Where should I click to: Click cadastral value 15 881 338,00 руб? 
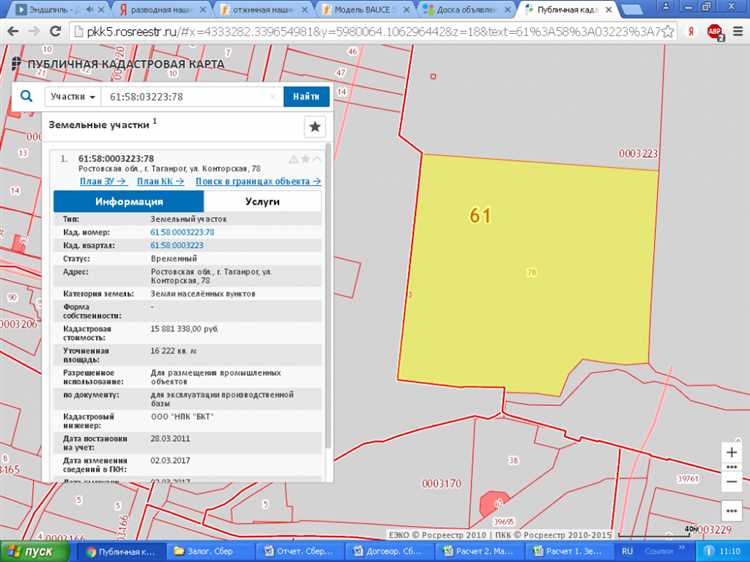(184, 329)
